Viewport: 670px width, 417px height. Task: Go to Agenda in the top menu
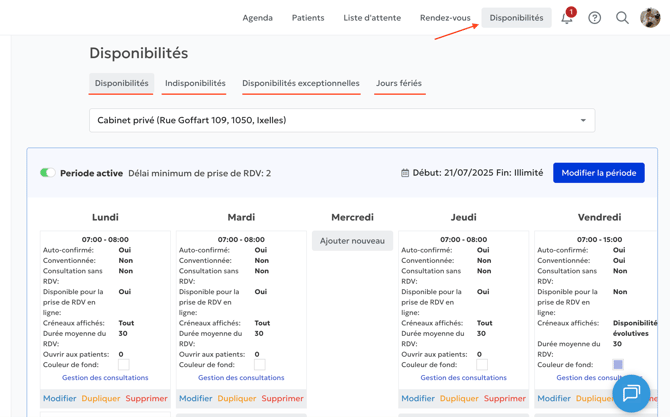click(257, 18)
